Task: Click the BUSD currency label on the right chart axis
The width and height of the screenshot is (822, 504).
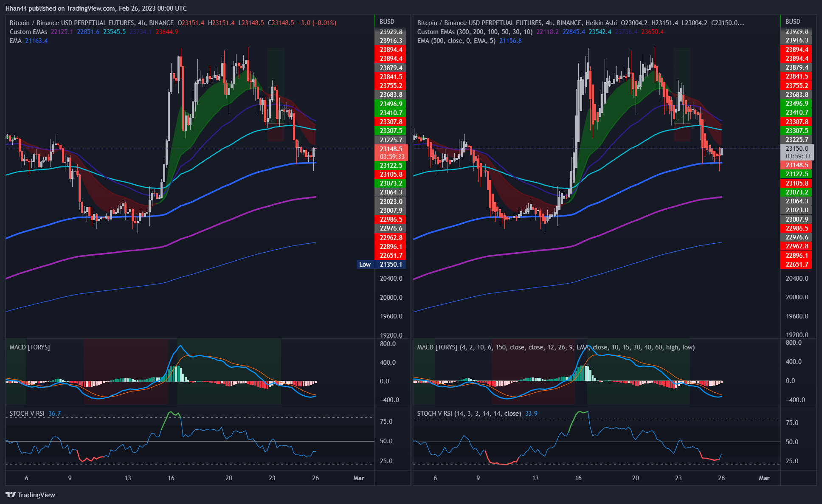Action: [793, 22]
